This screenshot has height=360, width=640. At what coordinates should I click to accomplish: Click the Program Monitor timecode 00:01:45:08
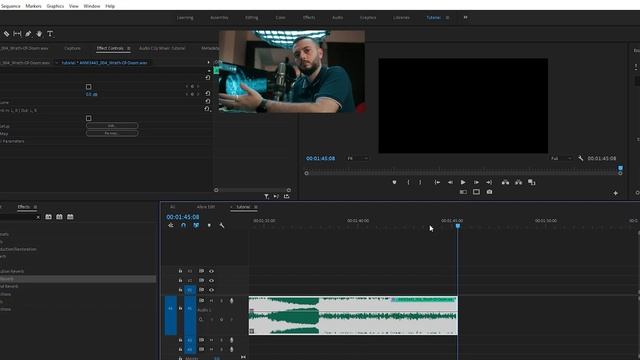[x=320, y=158]
